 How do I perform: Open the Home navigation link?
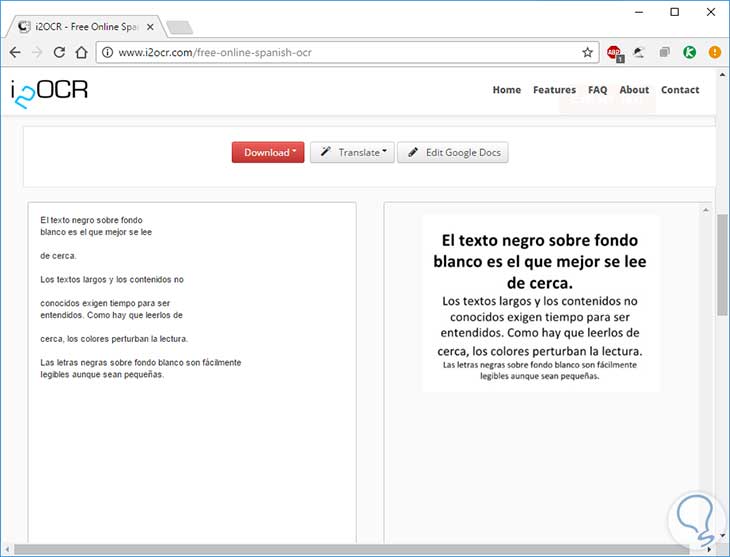[507, 90]
